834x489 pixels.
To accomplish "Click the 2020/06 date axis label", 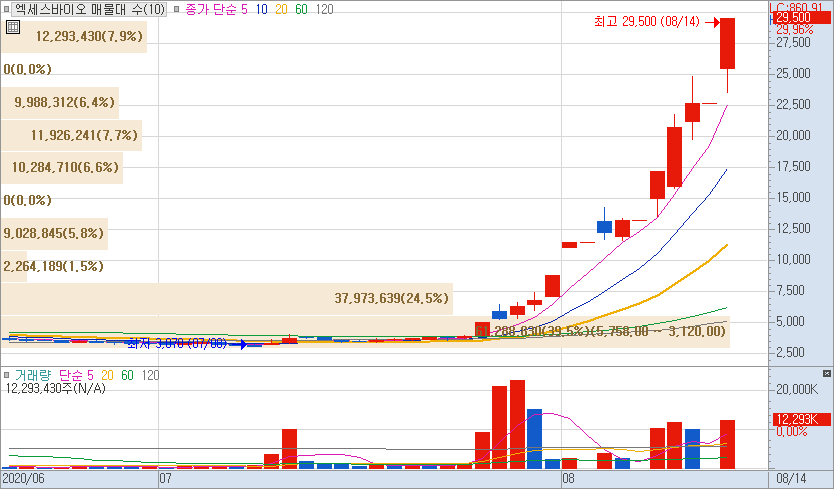I will (24, 478).
